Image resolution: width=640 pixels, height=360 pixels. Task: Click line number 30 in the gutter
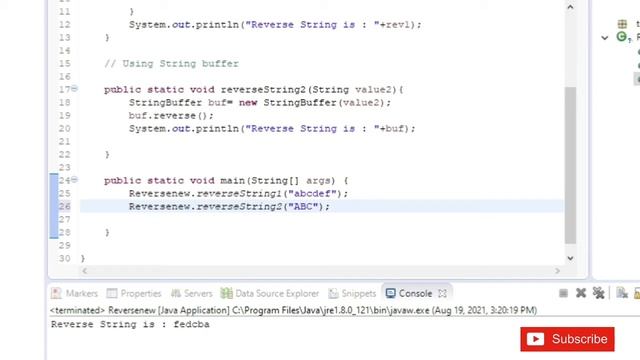(64, 258)
